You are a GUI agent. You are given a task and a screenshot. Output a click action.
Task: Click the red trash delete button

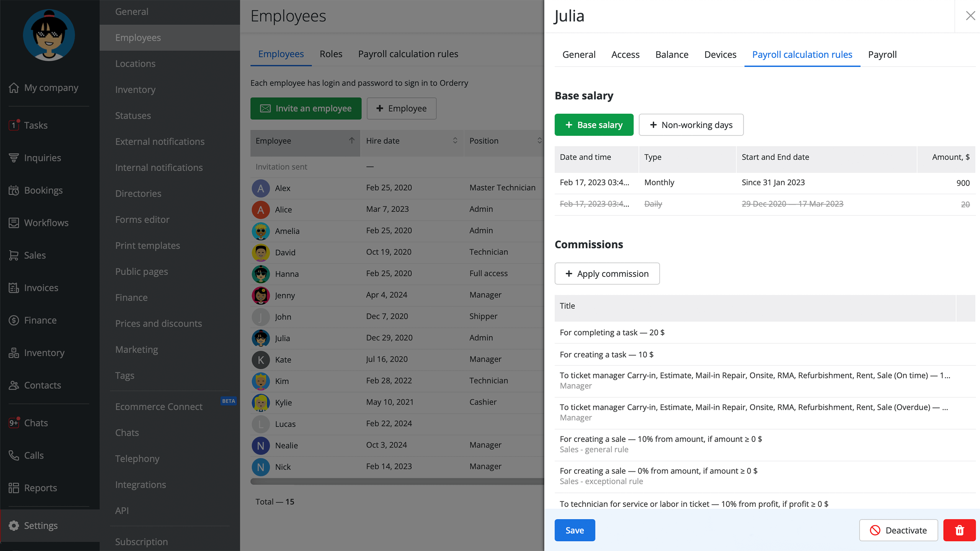coord(959,530)
